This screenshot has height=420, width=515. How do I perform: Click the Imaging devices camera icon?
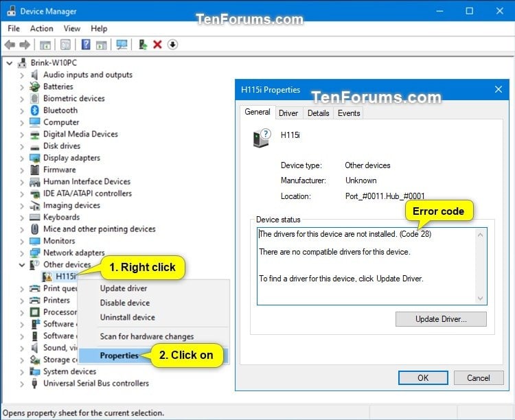pos(34,205)
